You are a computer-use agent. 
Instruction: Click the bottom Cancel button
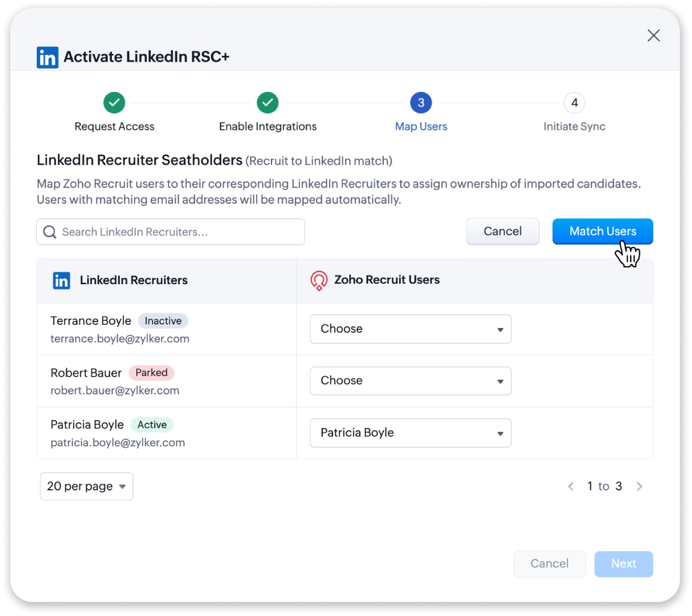click(x=549, y=564)
